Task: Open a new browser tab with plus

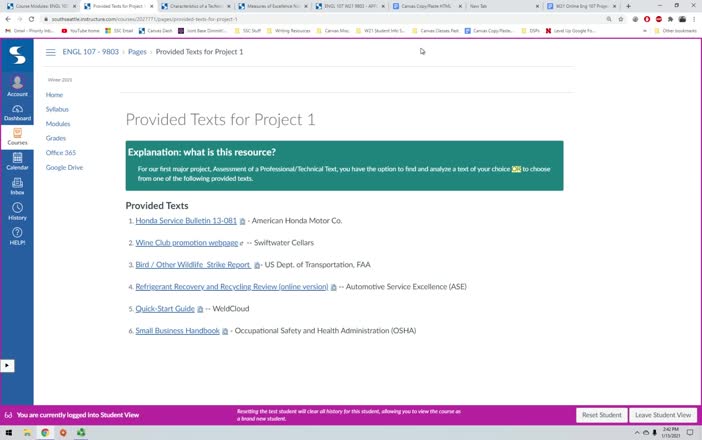Action: click(x=628, y=6)
